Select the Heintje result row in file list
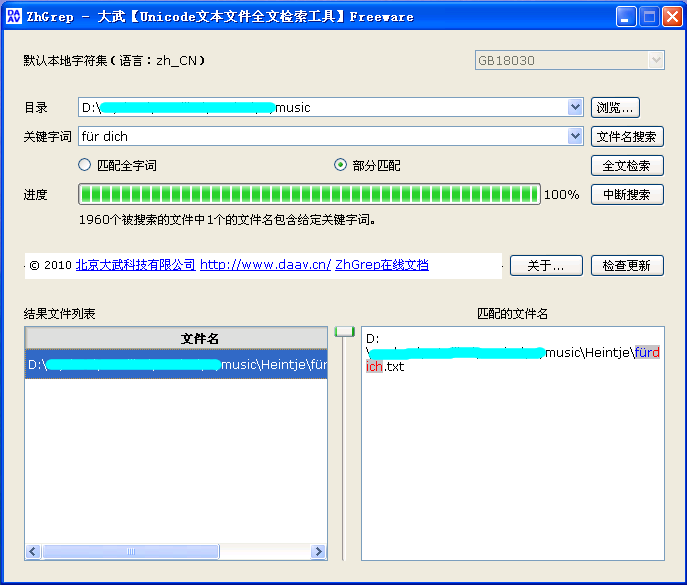687x585 pixels. (x=176, y=364)
